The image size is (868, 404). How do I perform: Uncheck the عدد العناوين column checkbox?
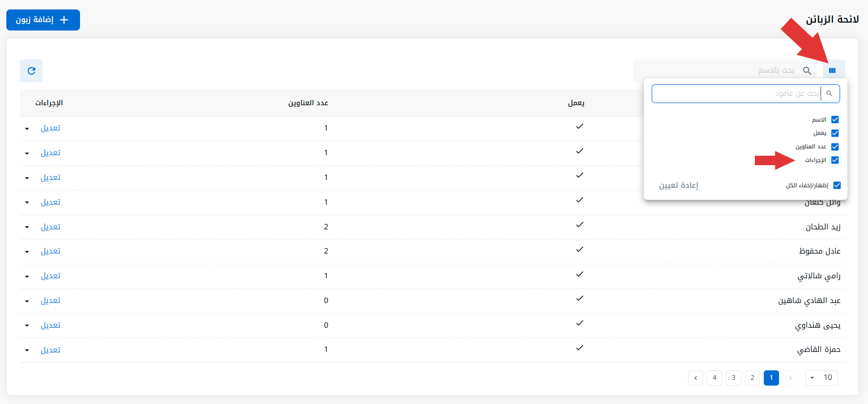835,147
